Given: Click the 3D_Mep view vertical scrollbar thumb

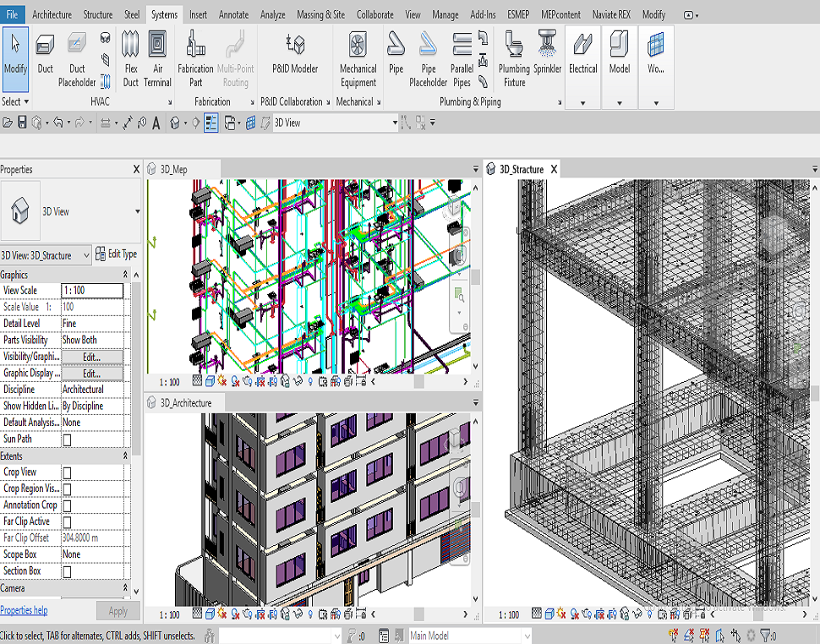Looking at the screenshot, I should [x=475, y=277].
